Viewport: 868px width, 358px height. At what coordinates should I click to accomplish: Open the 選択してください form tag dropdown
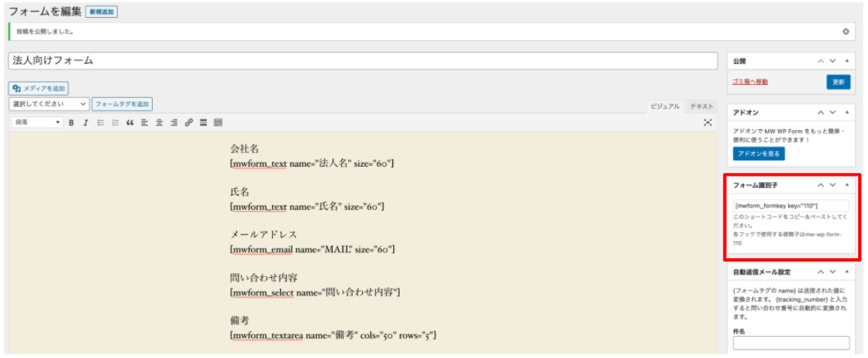pos(49,105)
